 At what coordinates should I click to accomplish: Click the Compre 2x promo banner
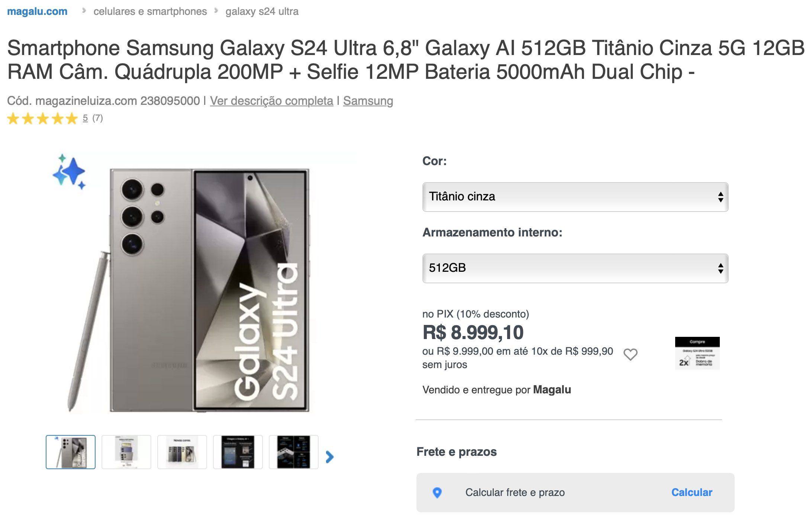point(697,353)
